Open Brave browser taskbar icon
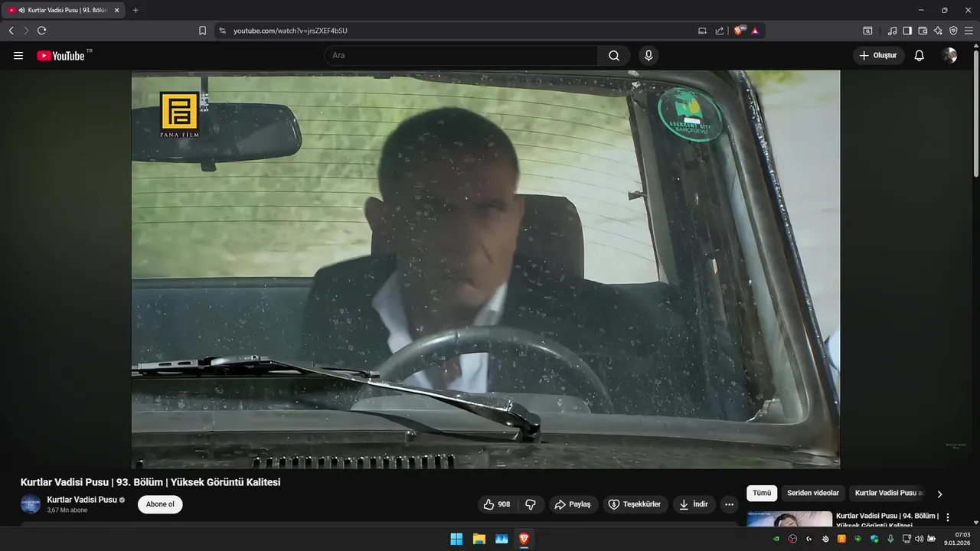Image resolution: width=980 pixels, height=551 pixels. (524, 539)
